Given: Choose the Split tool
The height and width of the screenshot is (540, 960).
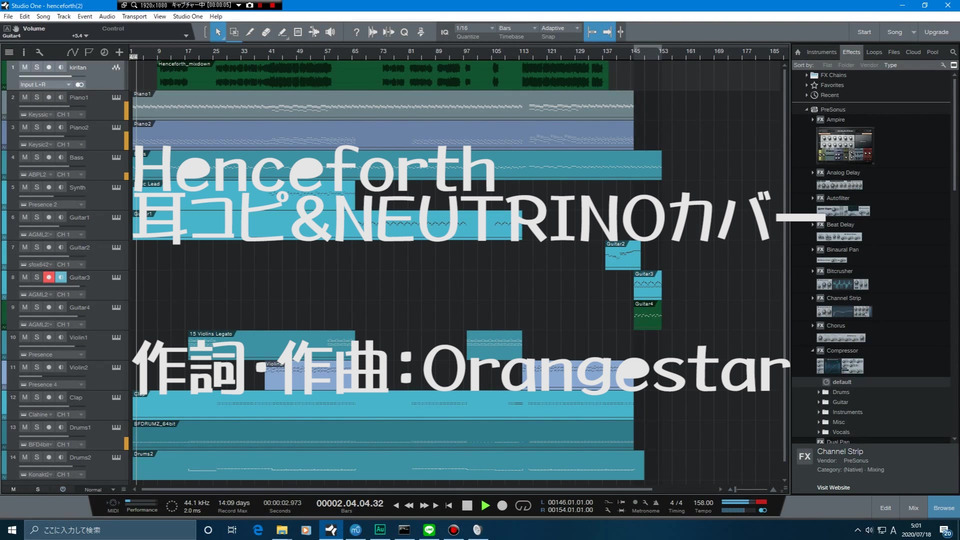Looking at the screenshot, I should 250,32.
